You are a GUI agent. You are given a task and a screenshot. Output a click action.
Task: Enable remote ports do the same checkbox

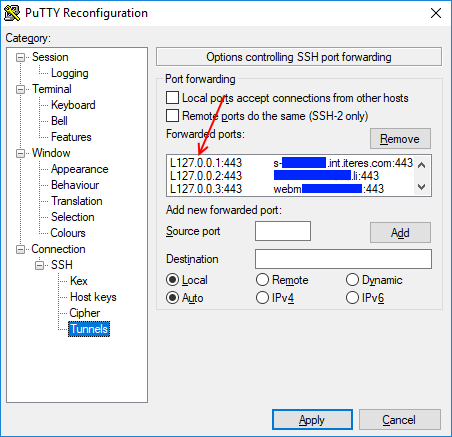click(172, 116)
